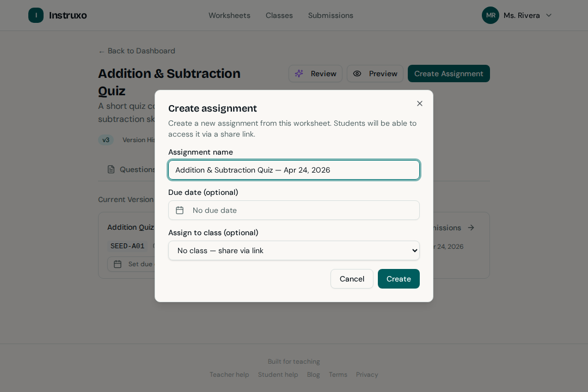
Task: Click the calendar icon in the due date field
Action: tap(180, 210)
